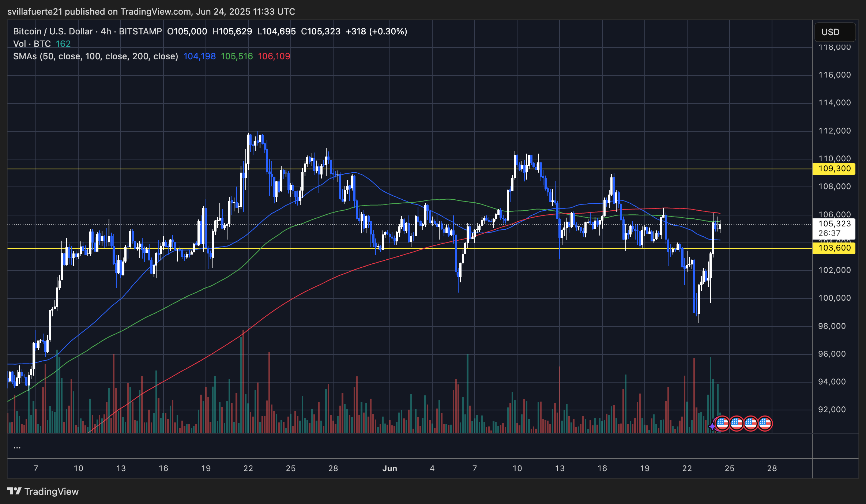Toggle the green 100-SMA value 105,516
This screenshot has height=504, width=866.
point(236,56)
